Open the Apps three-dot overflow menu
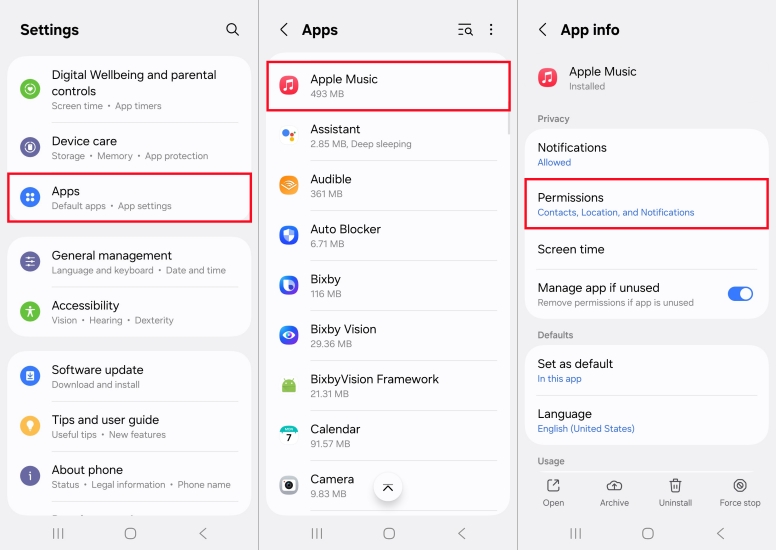Viewport: 776px width, 550px height. [491, 30]
